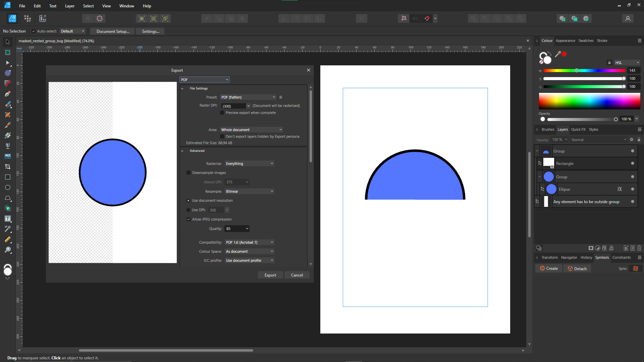Open the Compatibility dropdown set to PDF 1.6
The height and width of the screenshot is (362, 644).
click(x=249, y=242)
